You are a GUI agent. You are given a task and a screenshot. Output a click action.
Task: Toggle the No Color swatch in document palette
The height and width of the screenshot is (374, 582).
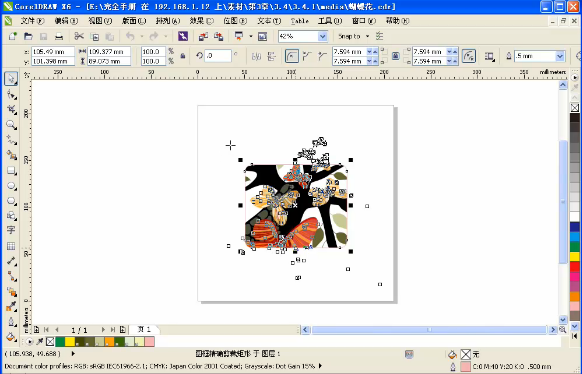click(x=50, y=341)
